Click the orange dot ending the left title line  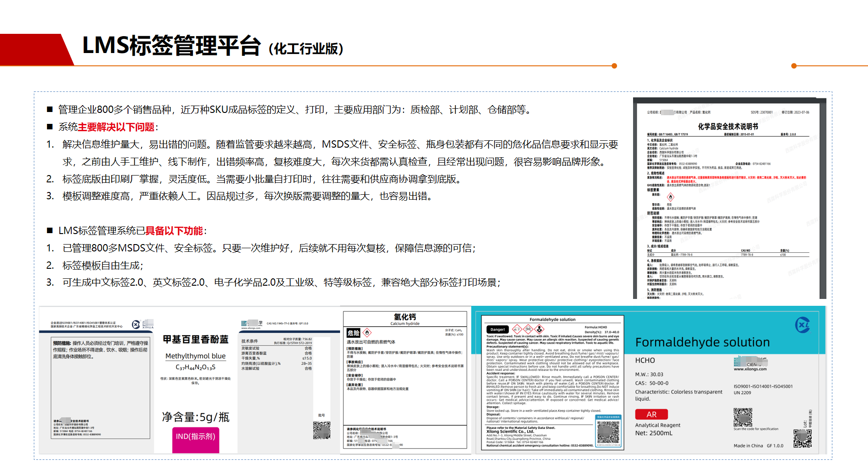coord(614,66)
